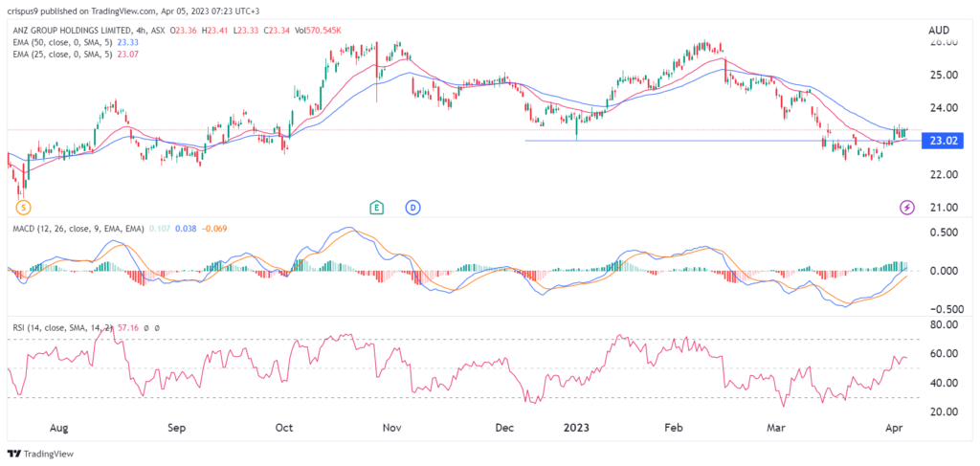Screen dimensions: 980x466
Task: Click the Nov label on time axis
Action: point(391,429)
